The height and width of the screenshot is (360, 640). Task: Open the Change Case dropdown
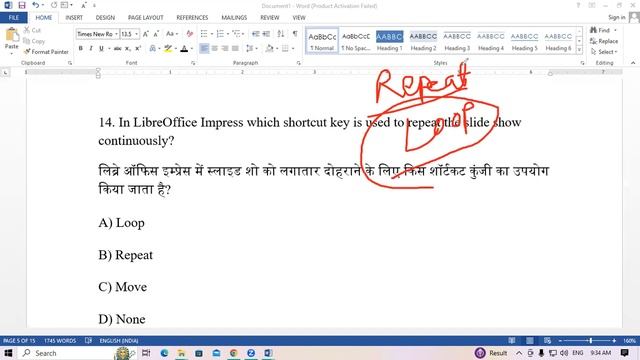[x=172, y=34]
